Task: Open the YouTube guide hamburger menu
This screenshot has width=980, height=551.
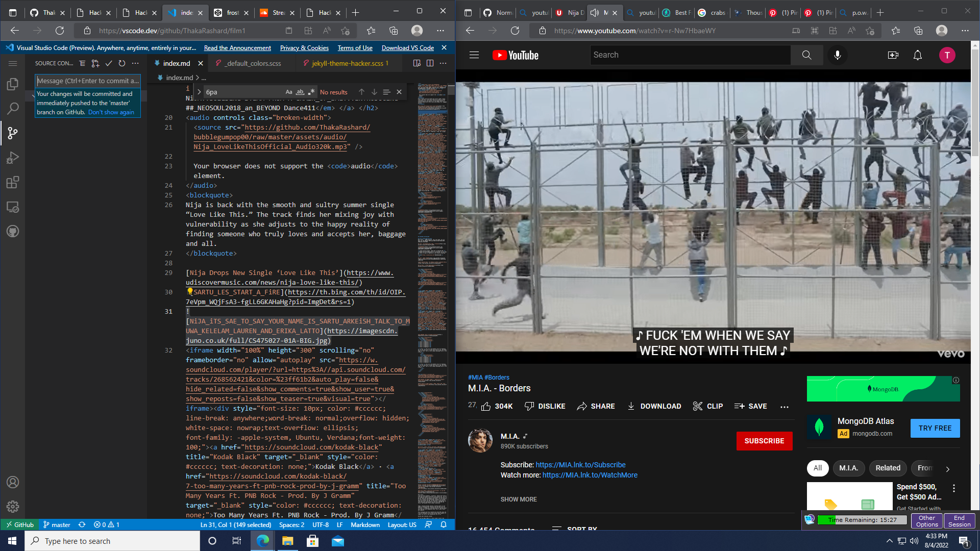Action: [474, 55]
